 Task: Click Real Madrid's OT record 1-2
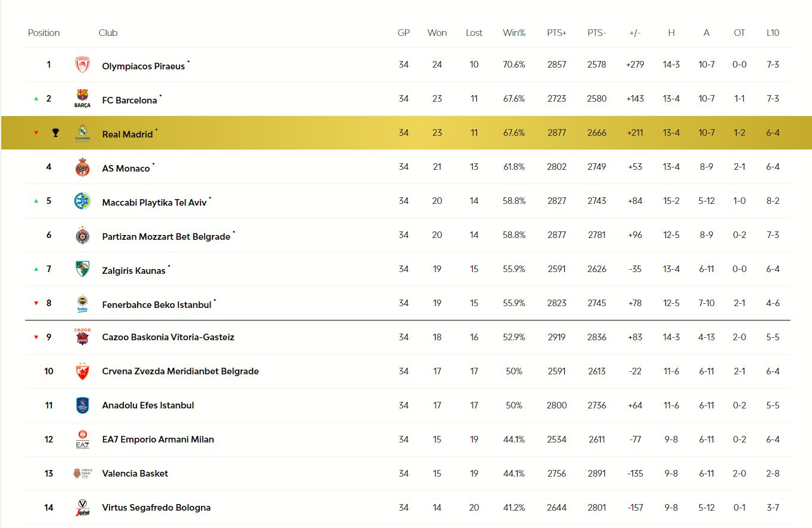click(740, 133)
